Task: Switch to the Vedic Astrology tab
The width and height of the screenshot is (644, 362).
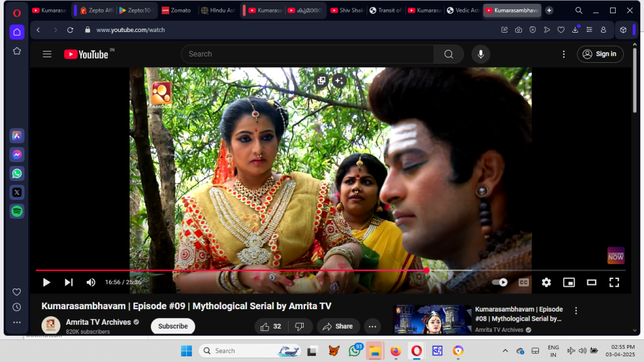Action: (463, 10)
